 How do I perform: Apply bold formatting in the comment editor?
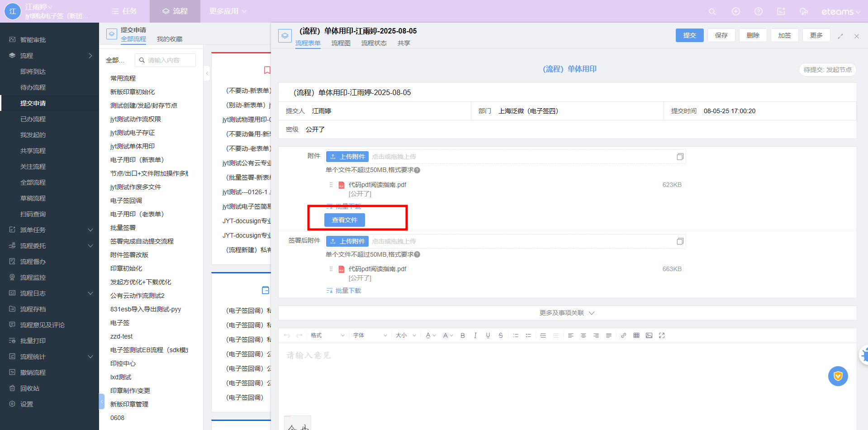[x=462, y=335]
